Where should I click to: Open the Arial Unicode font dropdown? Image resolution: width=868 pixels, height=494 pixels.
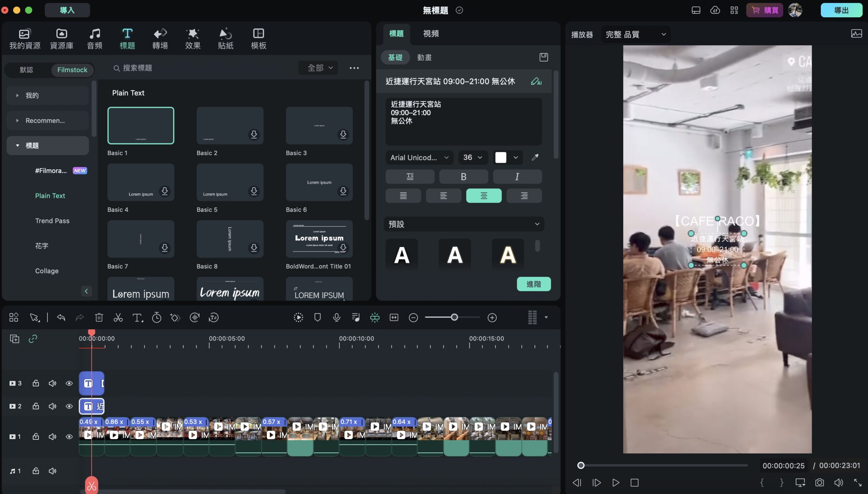[419, 158]
